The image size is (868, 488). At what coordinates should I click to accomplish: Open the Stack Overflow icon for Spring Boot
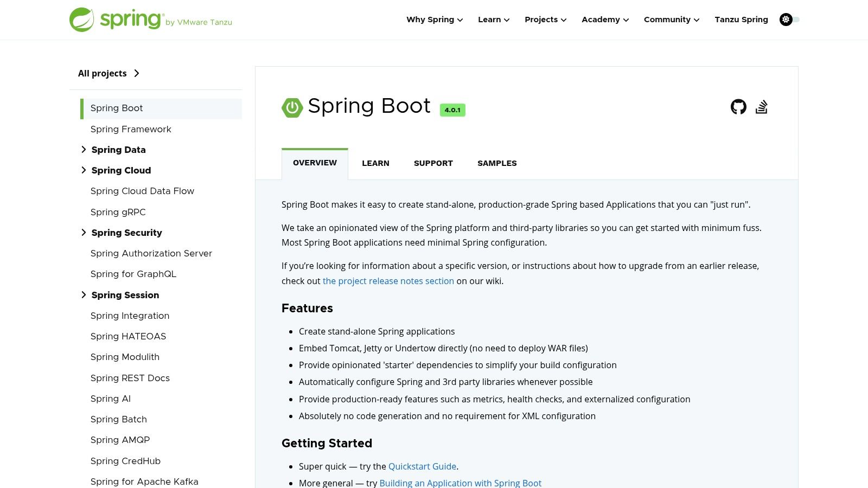tap(762, 107)
